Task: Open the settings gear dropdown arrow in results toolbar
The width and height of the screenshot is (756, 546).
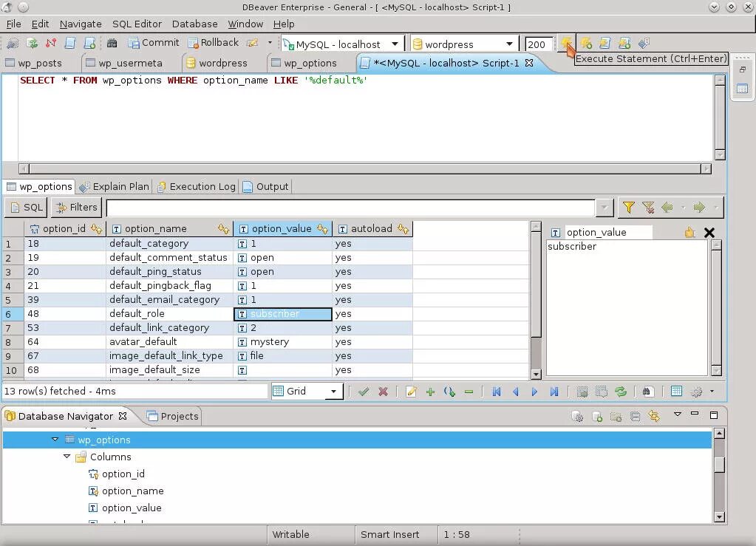Action: pos(712,392)
